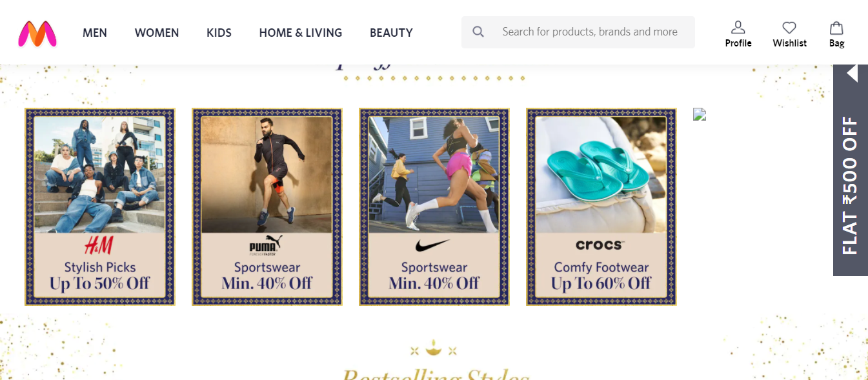Open Puma Sportswear offer card
Viewport: 868px width, 380px height.
[267, 206]
